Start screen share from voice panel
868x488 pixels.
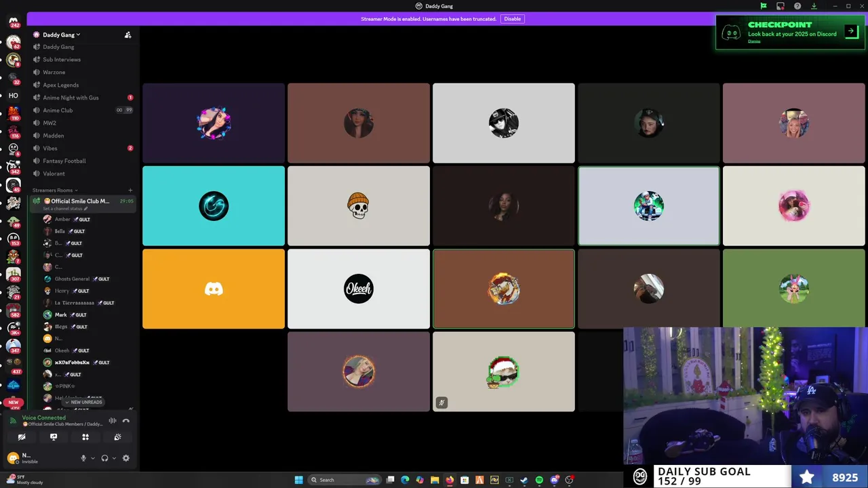[x=54, y=437]
